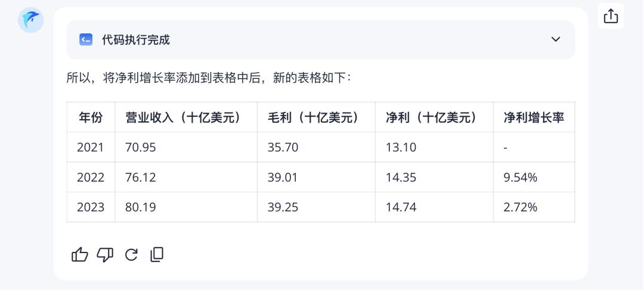644x290 pixels.
Task: Click the 39.01 gross profit cell
Action: [283, 177]
